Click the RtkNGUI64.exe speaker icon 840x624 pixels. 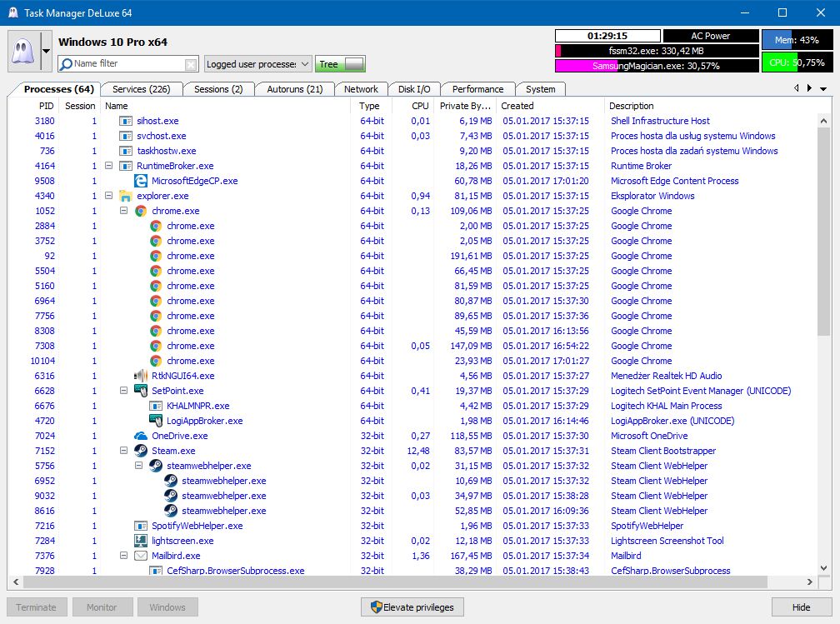(141, 376)
